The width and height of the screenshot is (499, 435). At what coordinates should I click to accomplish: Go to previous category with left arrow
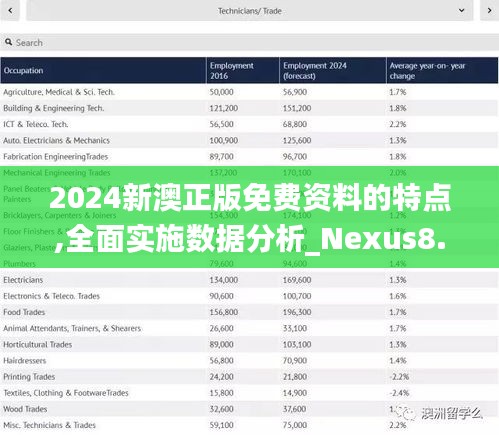tap(10, 11)
